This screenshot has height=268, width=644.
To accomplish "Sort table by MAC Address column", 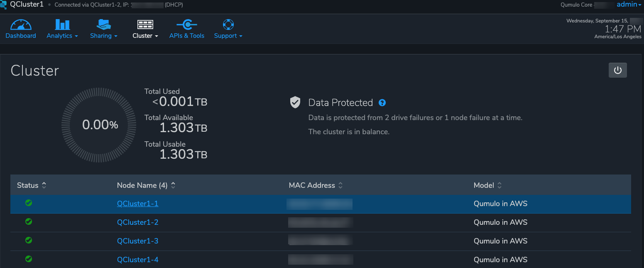I will point(316,185).
